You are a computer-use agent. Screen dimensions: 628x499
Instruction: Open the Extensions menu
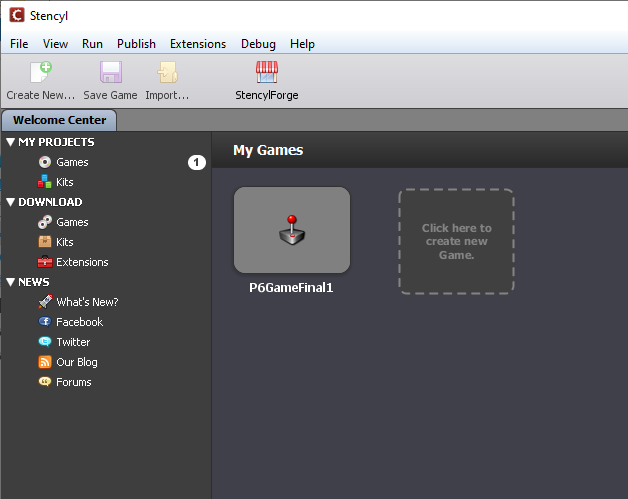pos(198,44)
